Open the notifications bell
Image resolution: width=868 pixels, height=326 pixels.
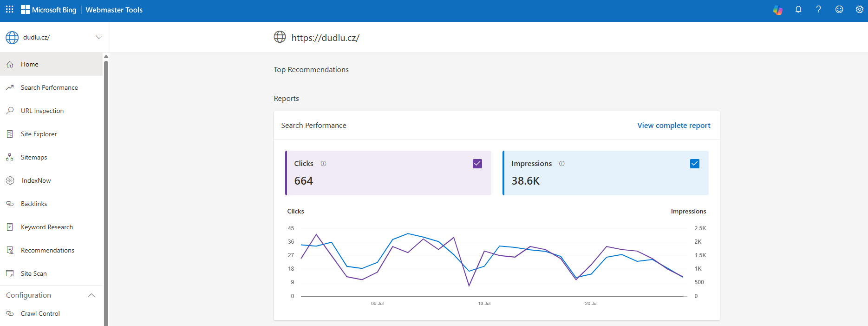click(798, 9)
